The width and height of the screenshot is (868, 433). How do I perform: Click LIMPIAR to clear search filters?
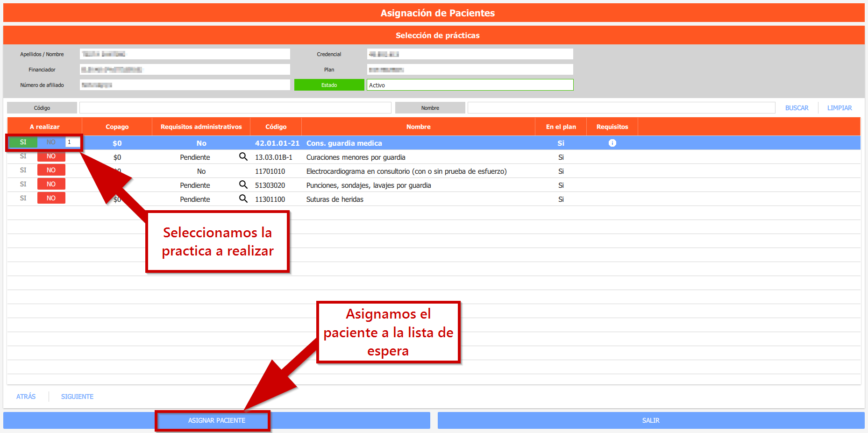tap(839, 108)
